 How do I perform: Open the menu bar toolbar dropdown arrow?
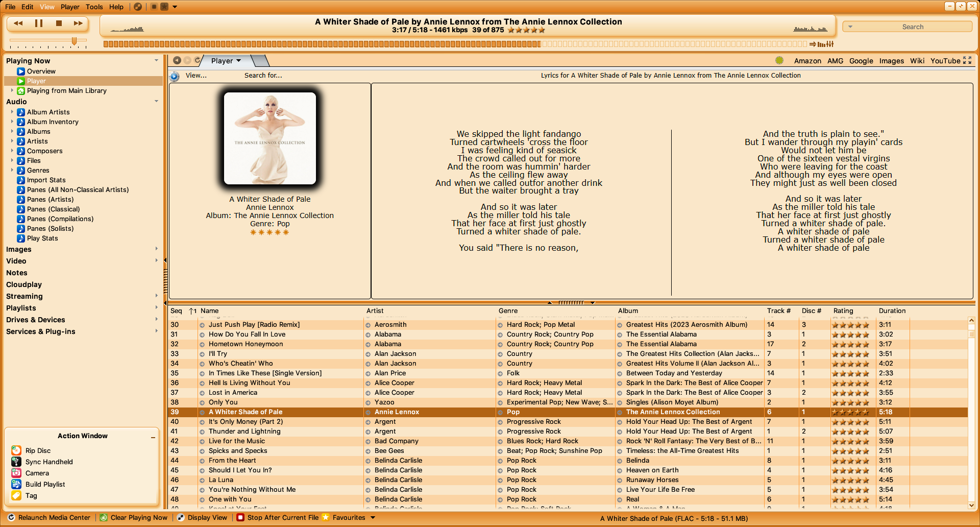[x=175, y=7]
